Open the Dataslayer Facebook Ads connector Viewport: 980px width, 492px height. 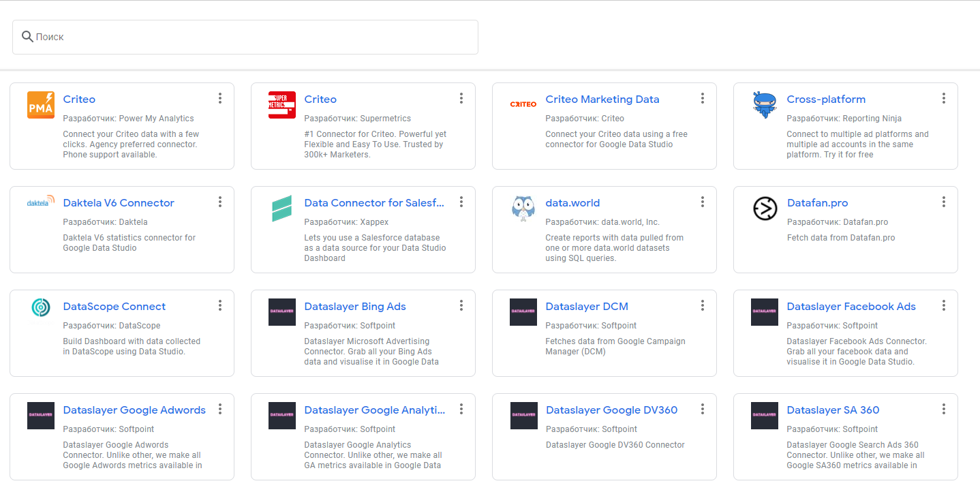[x=851, y=307]
